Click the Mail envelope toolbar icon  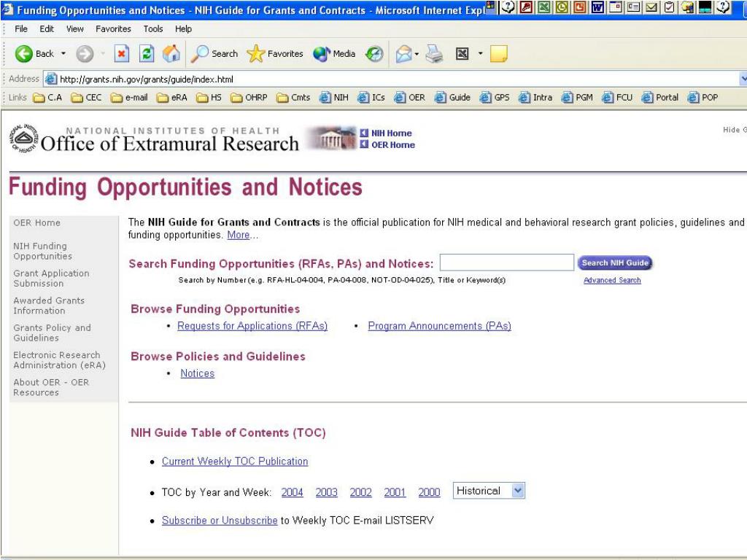pyautogui.click(x=403, y=54)
